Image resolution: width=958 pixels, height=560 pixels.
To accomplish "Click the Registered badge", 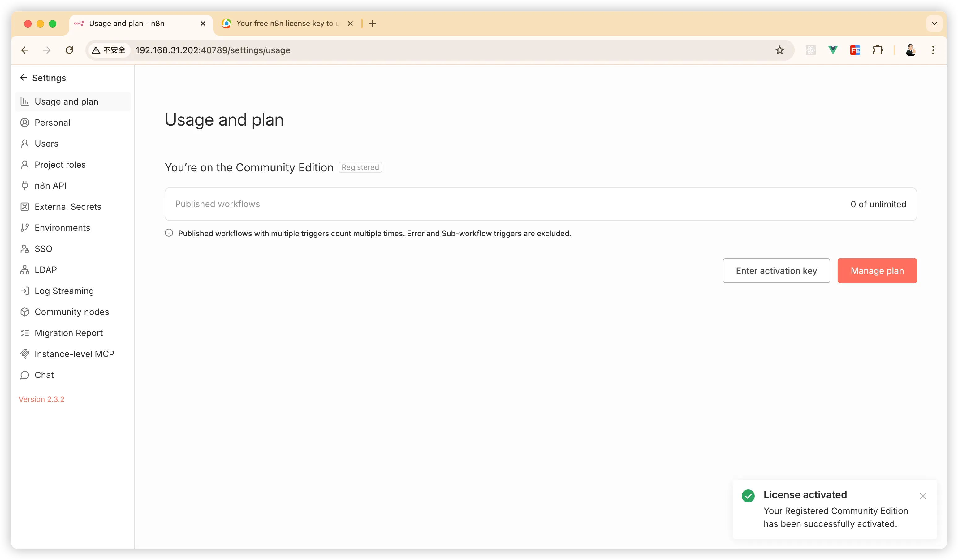I will pos(360,167).
